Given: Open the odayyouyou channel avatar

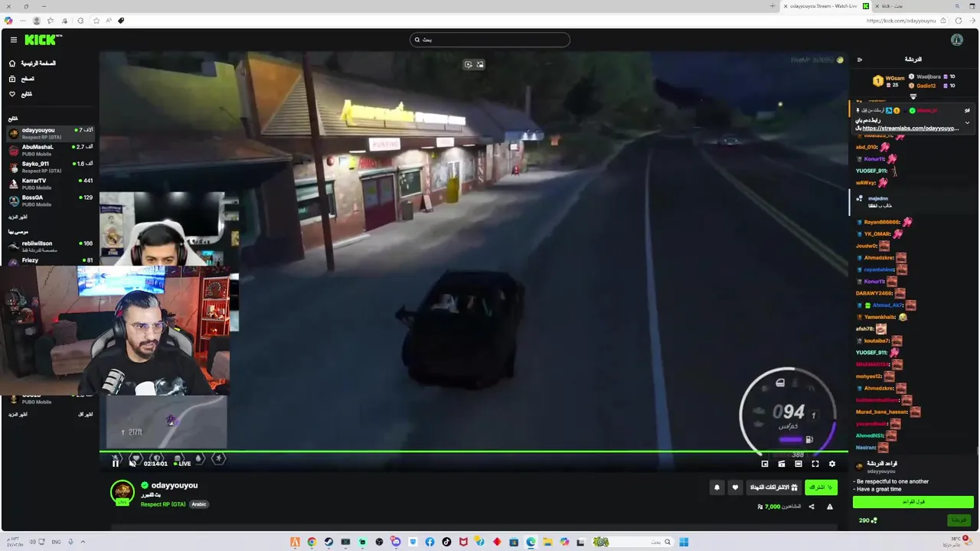Looking at the screenshot, I should point(122,493).
